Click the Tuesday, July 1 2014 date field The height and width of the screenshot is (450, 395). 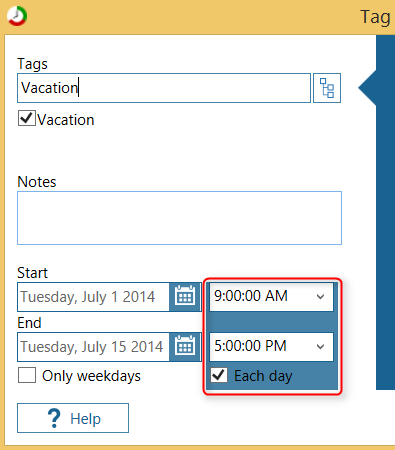click(93, 297)
